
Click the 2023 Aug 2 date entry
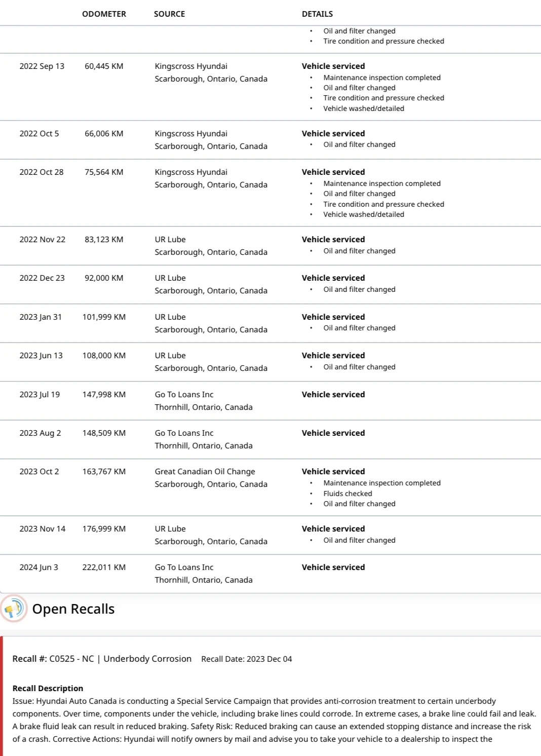(x=40, y=433)
